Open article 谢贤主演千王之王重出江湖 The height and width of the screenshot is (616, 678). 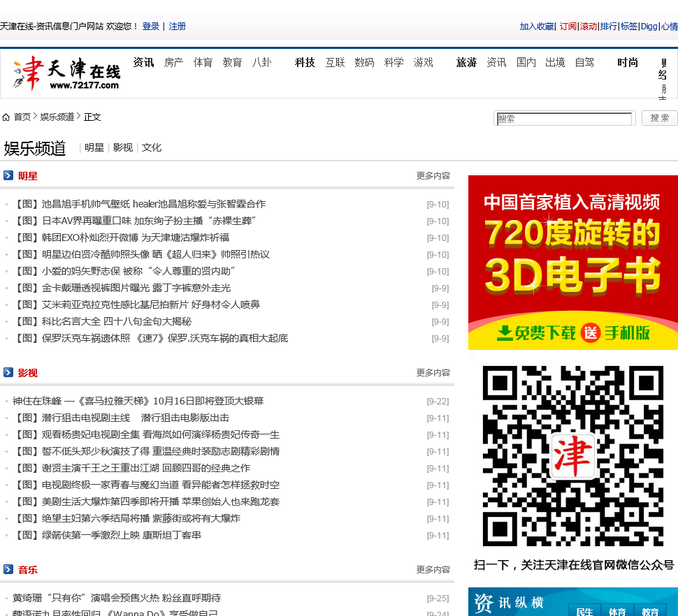coord(131,468)
